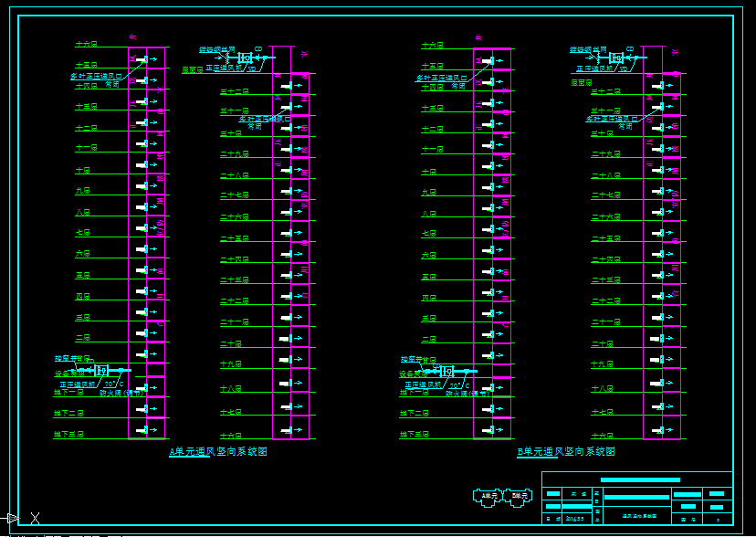Image resolution: width=756 pixels, height=537 pixels.
Task: Click the 三层 label in A单元 diagram
Action: click(83, 318)
